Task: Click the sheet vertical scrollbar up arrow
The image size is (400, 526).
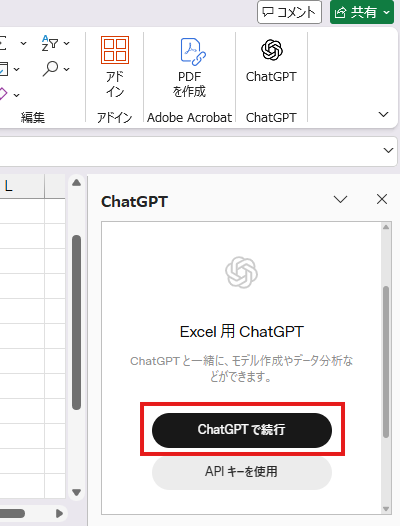Action: (x=77, y=183)
